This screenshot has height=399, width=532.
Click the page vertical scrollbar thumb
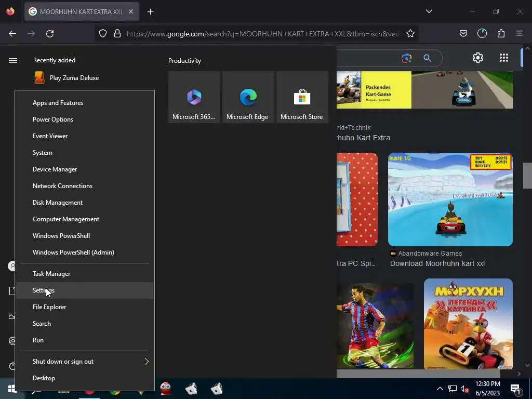tap(527, 176)
